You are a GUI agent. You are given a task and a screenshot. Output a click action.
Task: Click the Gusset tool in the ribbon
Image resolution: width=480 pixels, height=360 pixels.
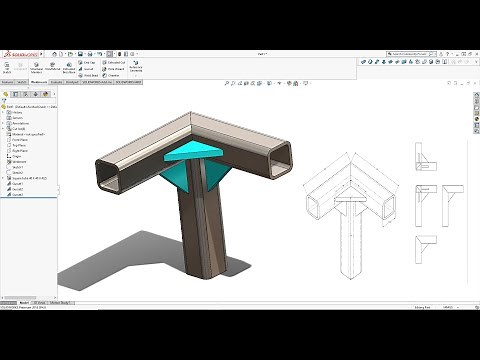pos(86,69)
